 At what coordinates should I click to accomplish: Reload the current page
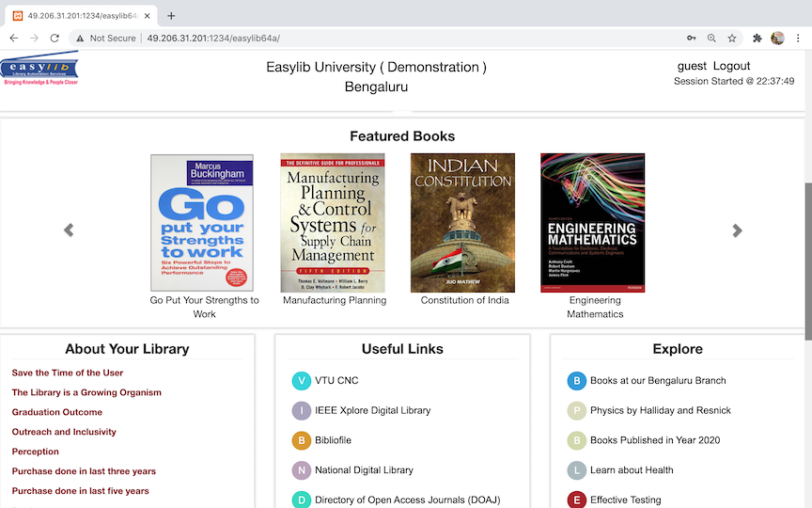(55, 38)
